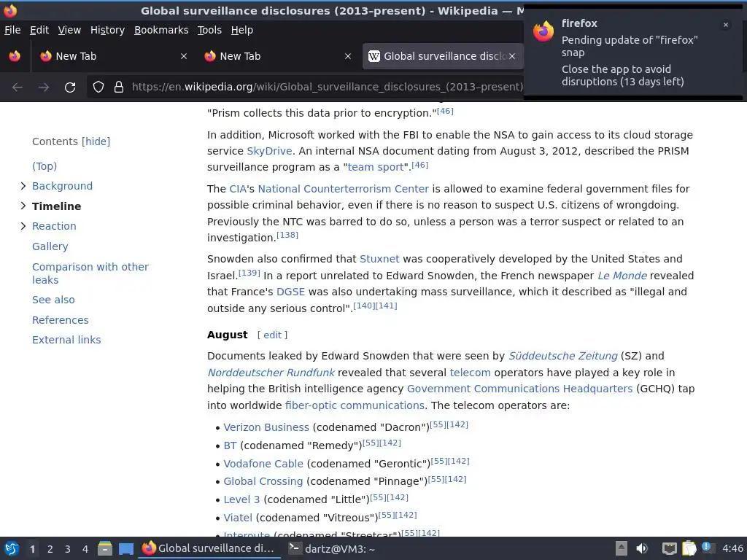The height and width of the screenshot is (560, 747).
Task: Open the Norddeutscher Rundfunk link
Action: point(271,373)
